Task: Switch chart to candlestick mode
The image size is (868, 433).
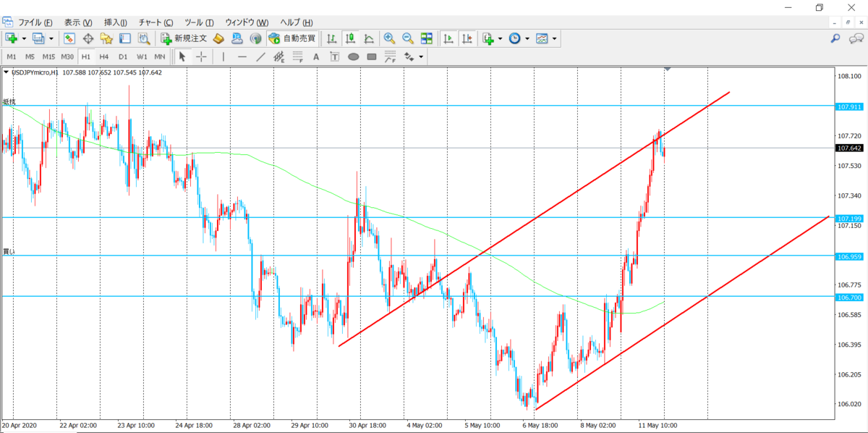Action: point(350,38)
